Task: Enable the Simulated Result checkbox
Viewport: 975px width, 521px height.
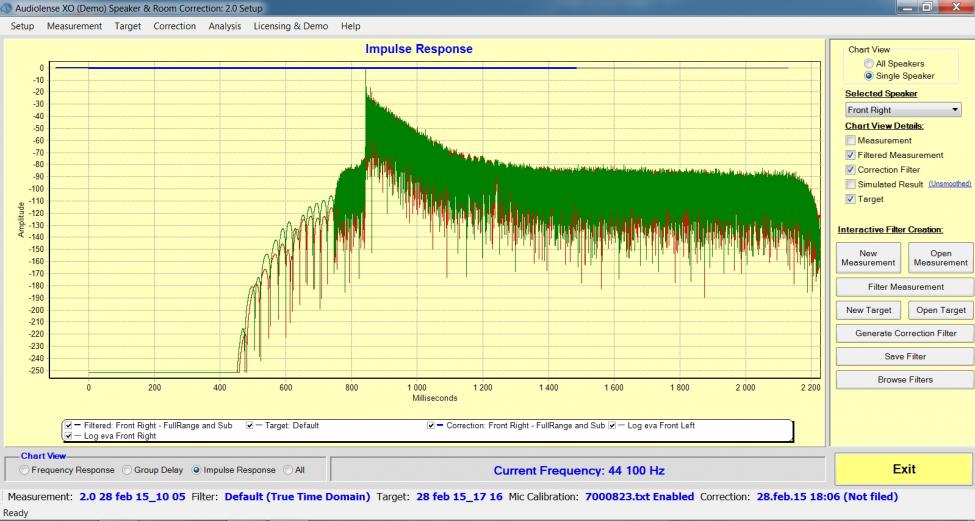Action: pyautogui.click(x=850, y=184)
